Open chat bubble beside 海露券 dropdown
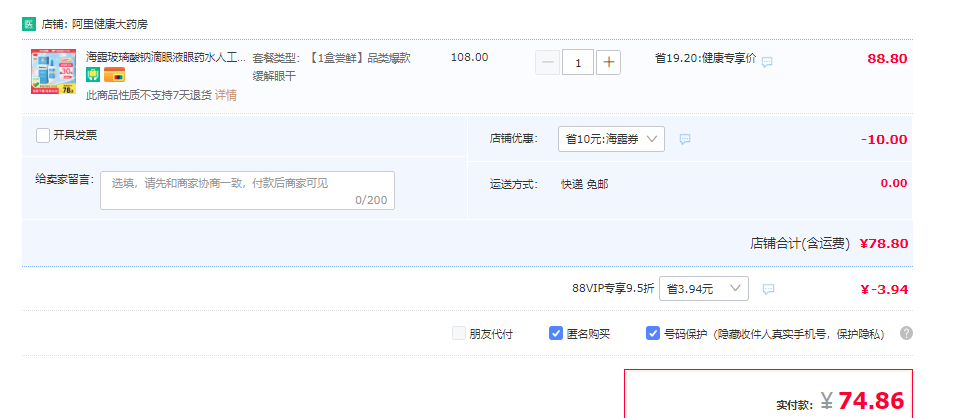 [685, 139]
